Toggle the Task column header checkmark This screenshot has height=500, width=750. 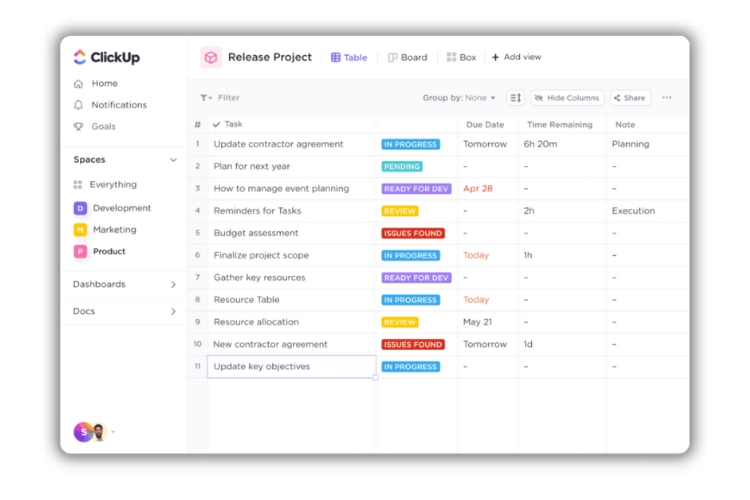coord(217,125)
